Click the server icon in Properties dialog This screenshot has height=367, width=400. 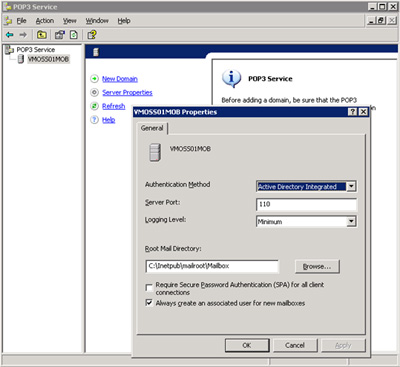click(x=155, y=153)
